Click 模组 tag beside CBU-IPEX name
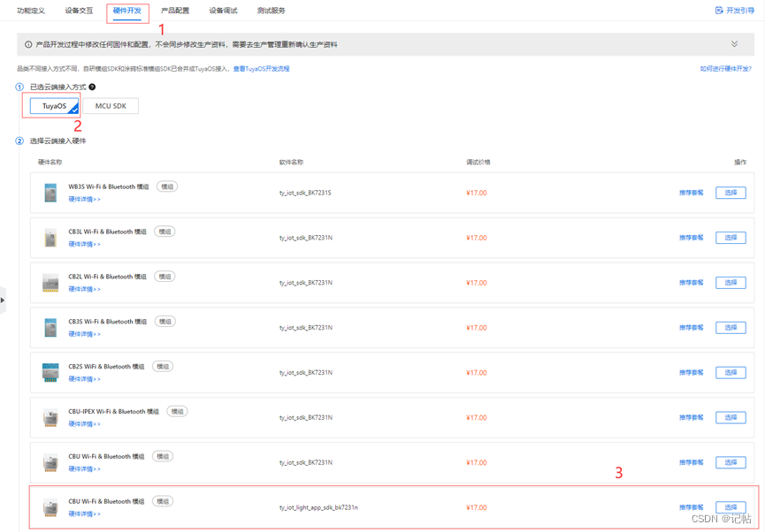This screenshot has height=532, width=765. tap(177, 411)
